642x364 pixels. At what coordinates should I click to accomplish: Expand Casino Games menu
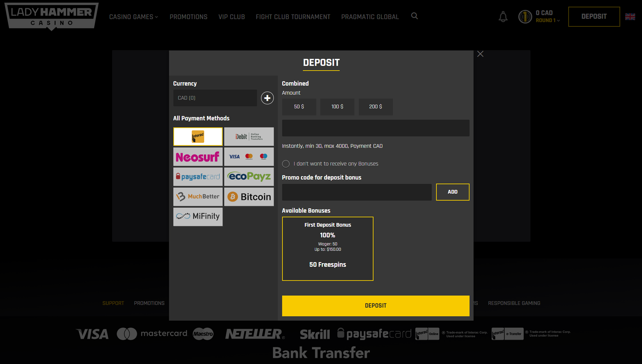click(x=133, y=17)
